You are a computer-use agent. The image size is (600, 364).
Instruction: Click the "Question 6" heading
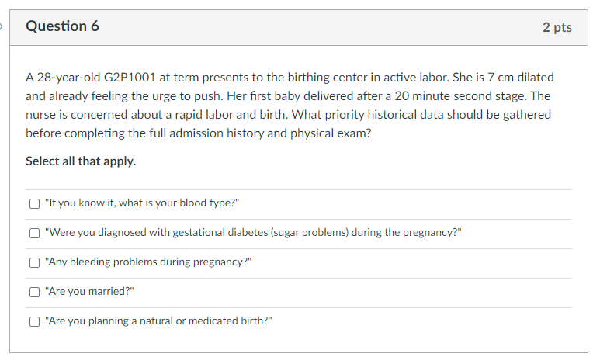pyautogui.click(x=62, y=26)
